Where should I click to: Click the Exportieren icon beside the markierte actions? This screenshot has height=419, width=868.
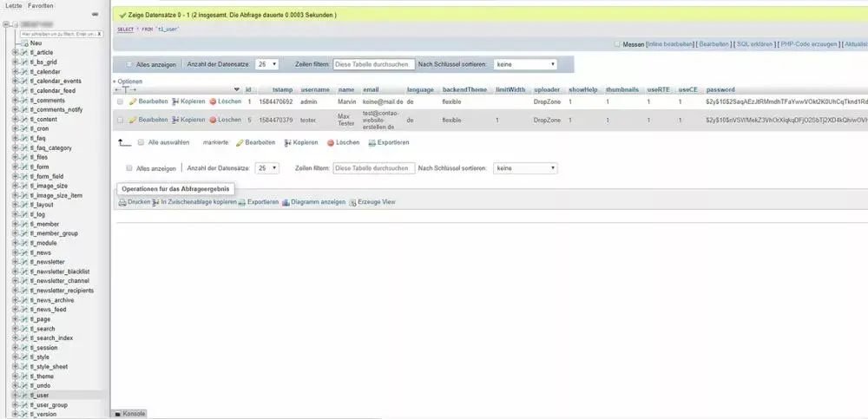click(x=372, y=142)
